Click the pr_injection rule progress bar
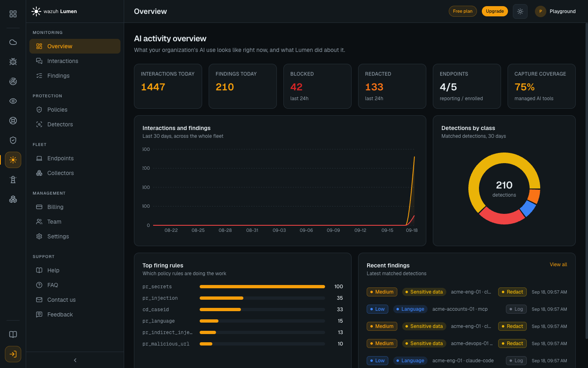 pos(262,298)
